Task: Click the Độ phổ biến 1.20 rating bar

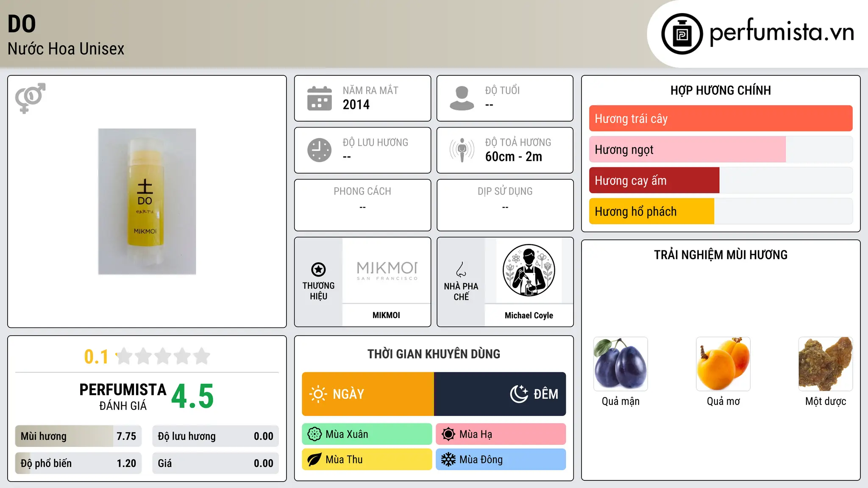Action: point(78,463)
